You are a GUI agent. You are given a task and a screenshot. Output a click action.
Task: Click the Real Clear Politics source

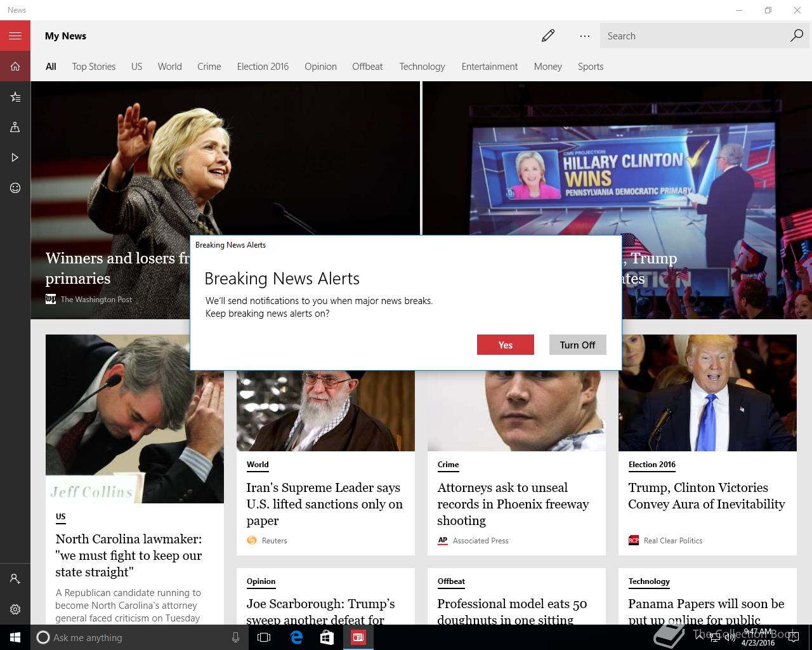coord(673,541)
